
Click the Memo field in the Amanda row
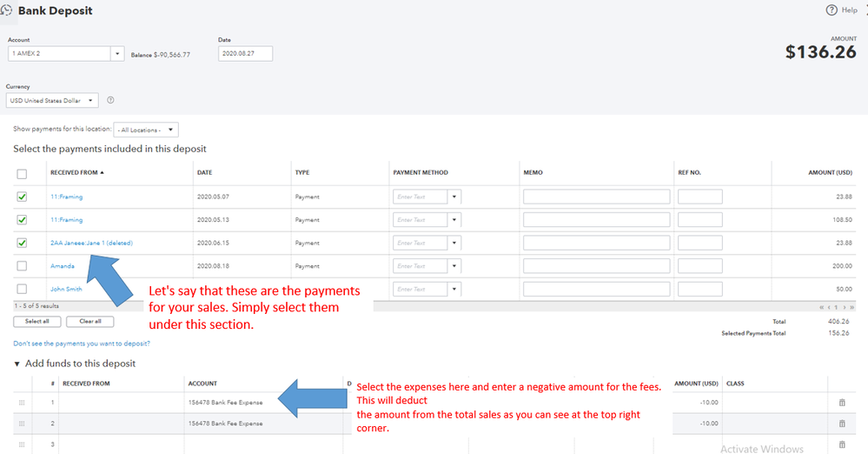pyautogui.click(x=596, y=266)
